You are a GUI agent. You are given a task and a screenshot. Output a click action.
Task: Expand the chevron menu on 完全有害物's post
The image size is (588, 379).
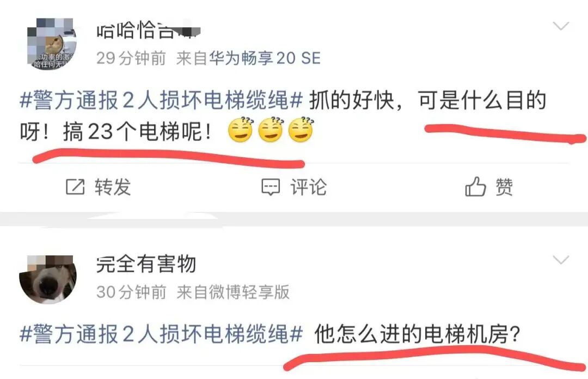pos(561,260)
